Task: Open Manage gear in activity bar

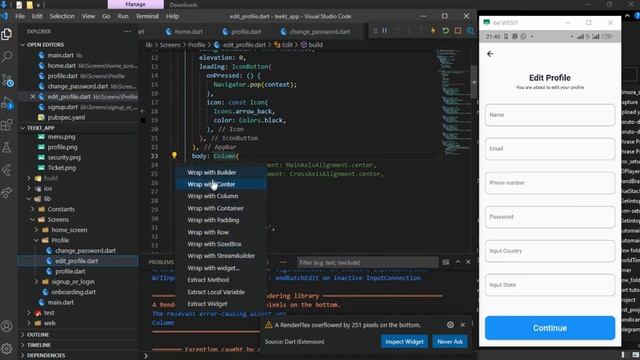Action: (x=7, y=348)
